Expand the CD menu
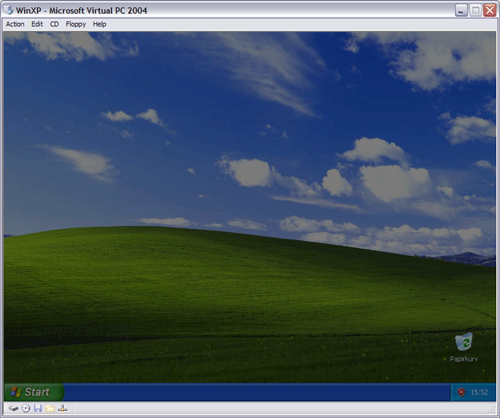This screenshot has height=418, width=500. [x=54, y=24]
